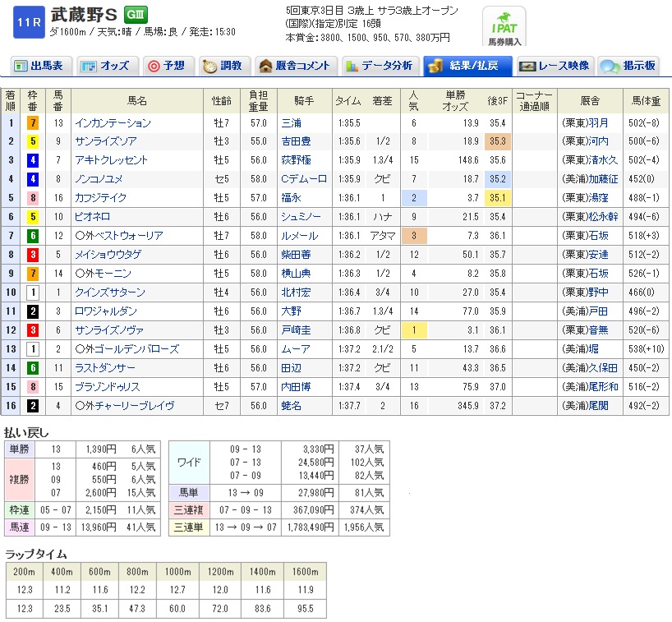Click the target icon on 予想 tab
Image resolution: width=672 pixels, height=622 pixels.
pyautogui.click(x=152, y=66)
